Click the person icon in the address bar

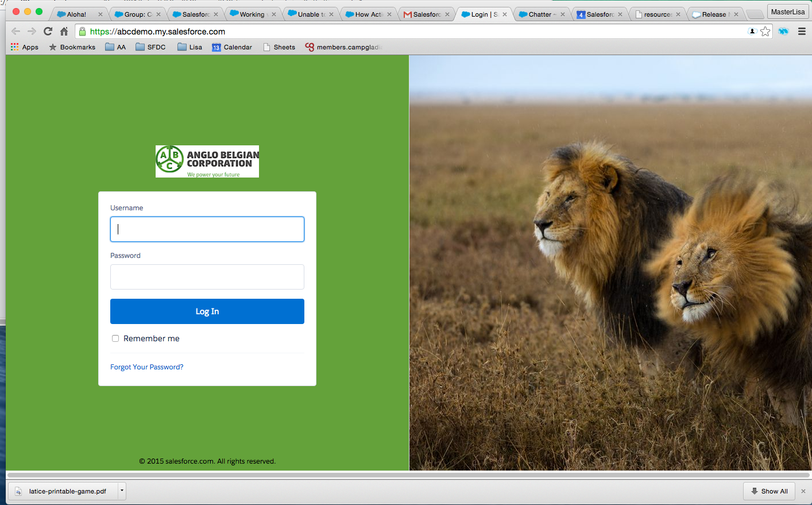[752, 31]
